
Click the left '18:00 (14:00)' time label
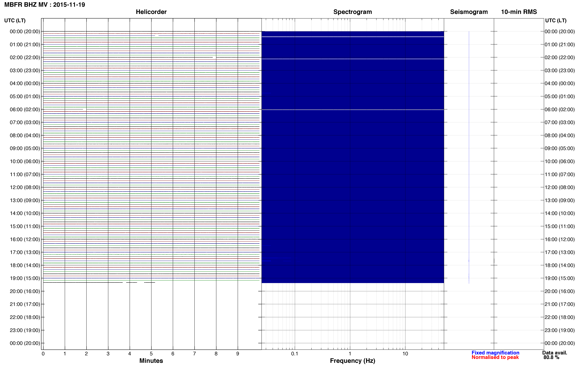(x=25, y=265)
